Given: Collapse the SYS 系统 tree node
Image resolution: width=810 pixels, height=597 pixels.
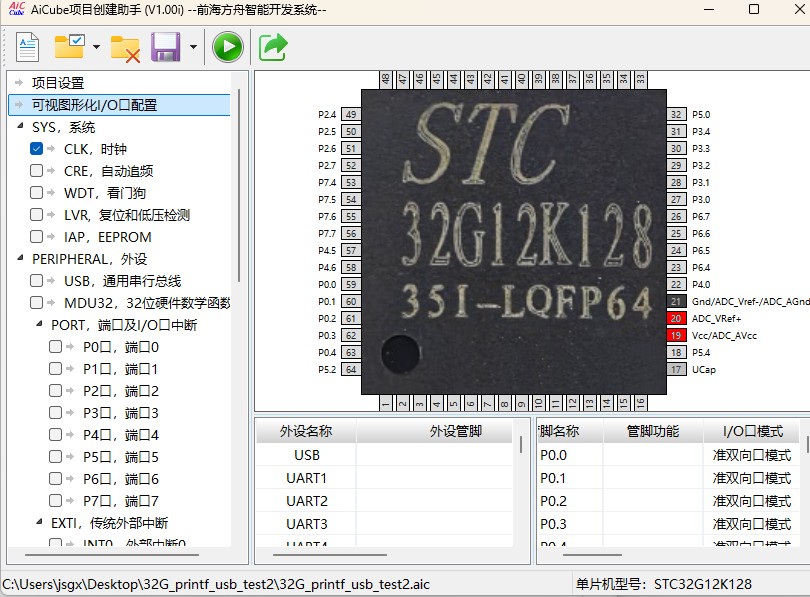Looking at the screenshot, I should pyautogui.click(x=20, y=125).
